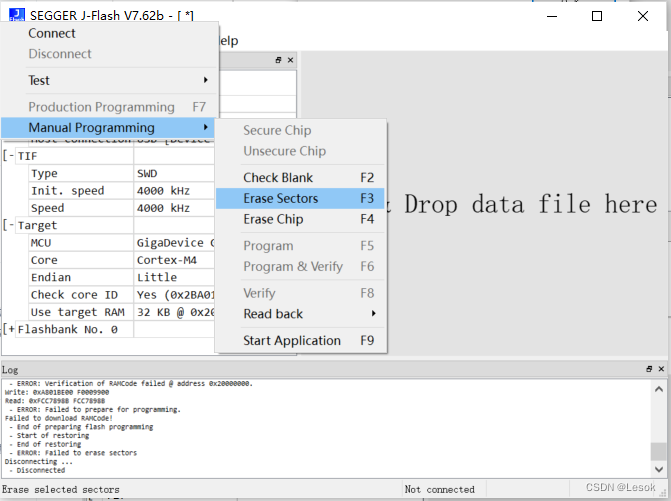The image size is (671, 501).
Task: Click the GigaDevice MCU value
Action: click(x=175, y=243)
